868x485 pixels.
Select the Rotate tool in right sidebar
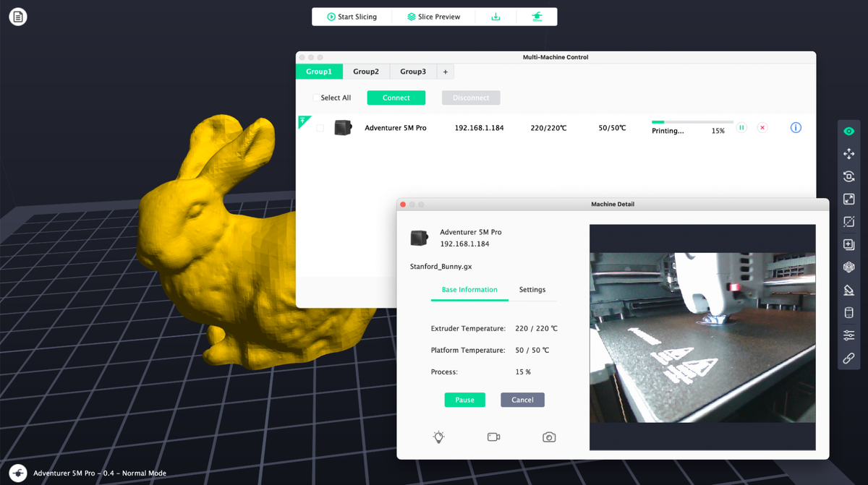[x=849, y=176]
